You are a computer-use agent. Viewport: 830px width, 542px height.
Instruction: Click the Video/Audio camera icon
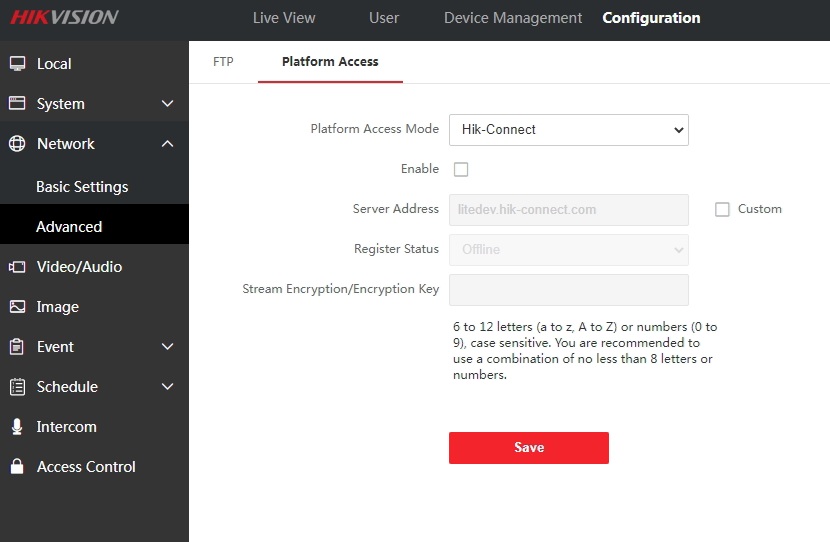(x=17, y=267)
